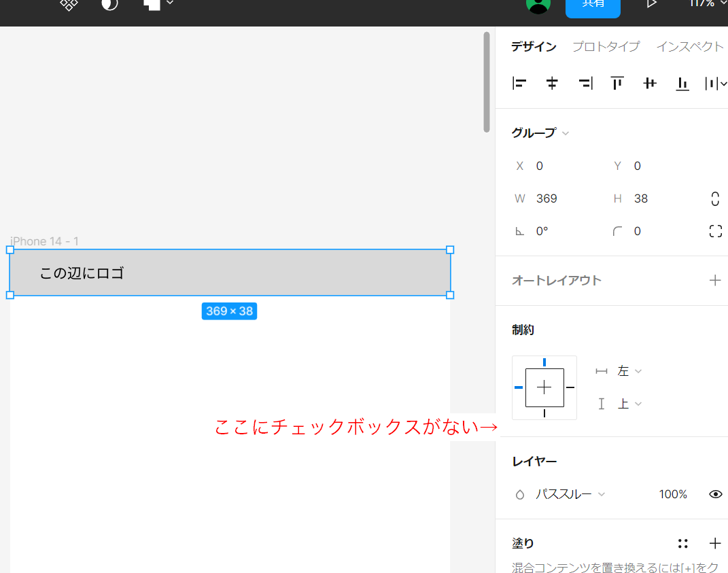Select the align top icon
728x573 pixels.
(x=617, y=83)
